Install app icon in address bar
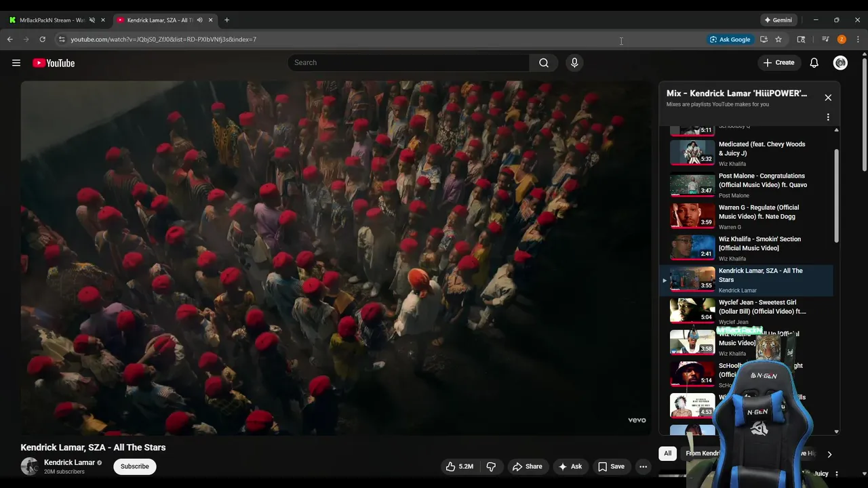The height and width of the screenshot is (488, 868). [x=764, y=39]
